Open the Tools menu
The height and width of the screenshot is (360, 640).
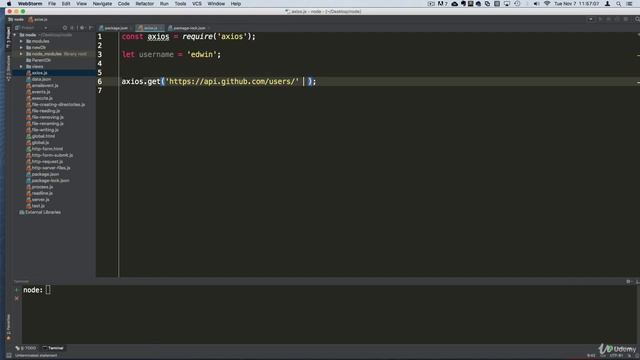180,4
